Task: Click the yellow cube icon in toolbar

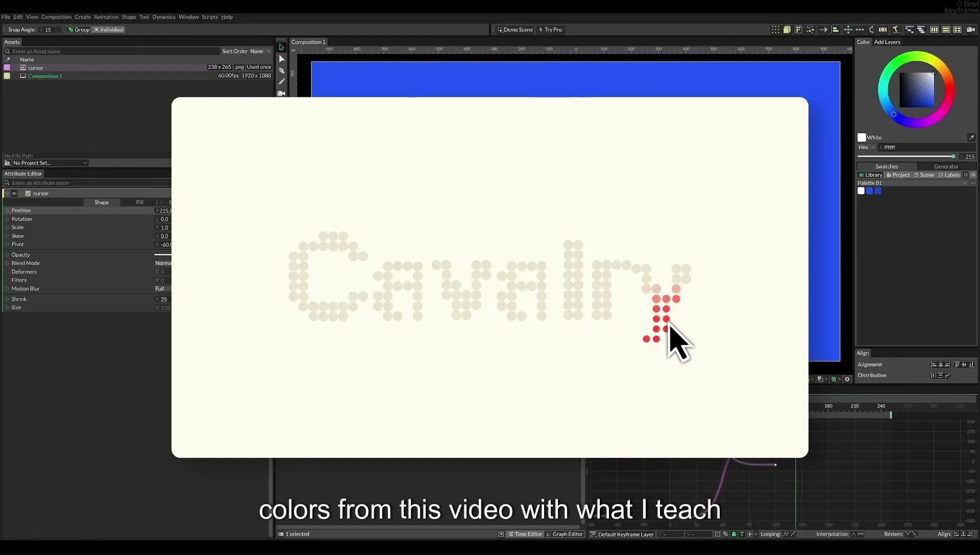Action: pyautogui.click(x=787, y=30)
